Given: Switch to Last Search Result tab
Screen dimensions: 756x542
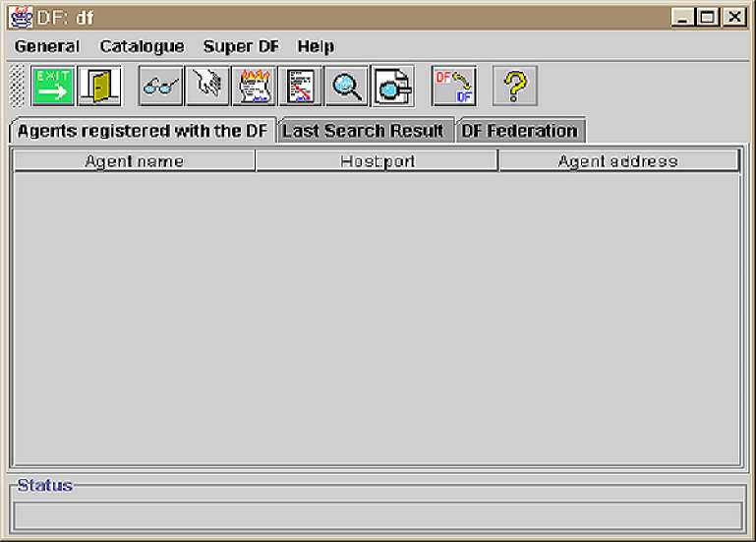Looking at the screenshot, I should click(365, 131).
